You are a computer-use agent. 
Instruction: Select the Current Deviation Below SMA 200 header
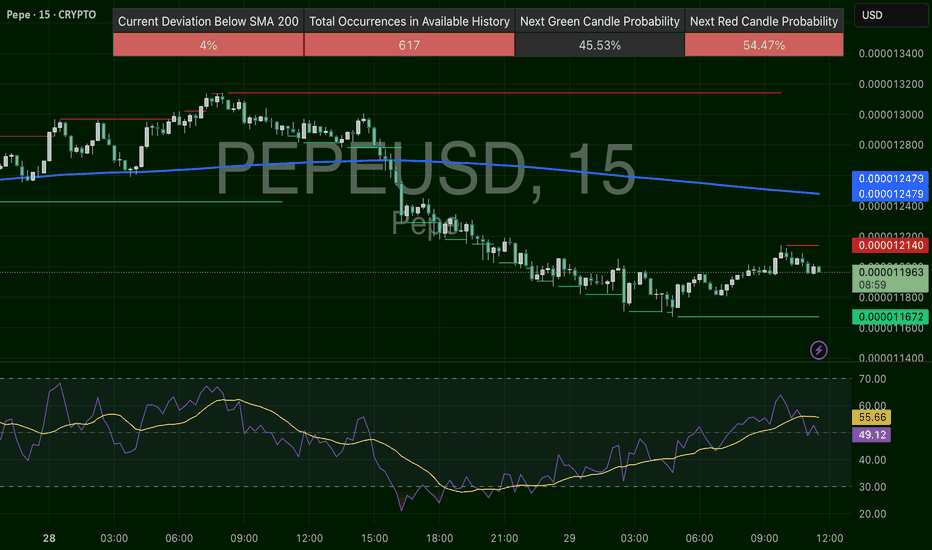tap(208, 21)
